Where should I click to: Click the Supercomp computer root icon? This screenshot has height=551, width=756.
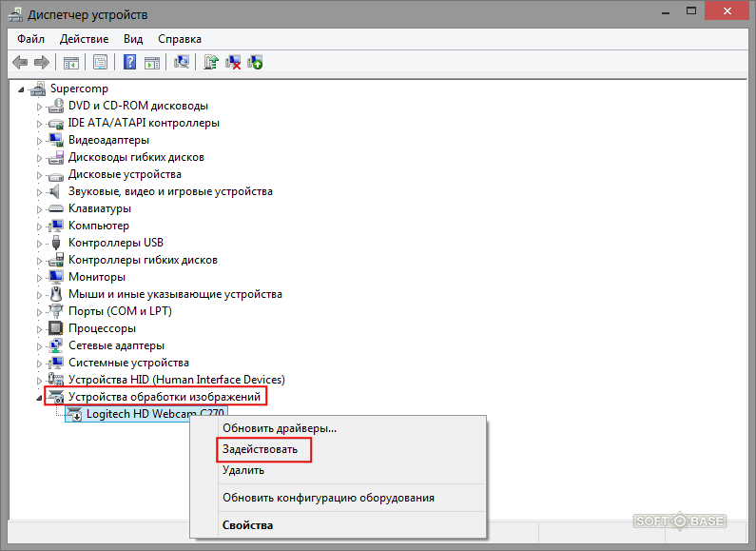tap(38, 89)
